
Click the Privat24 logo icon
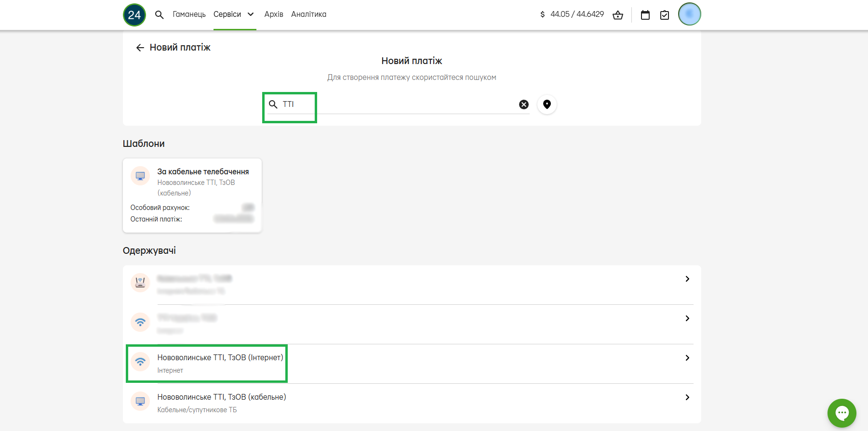point(134,14)
